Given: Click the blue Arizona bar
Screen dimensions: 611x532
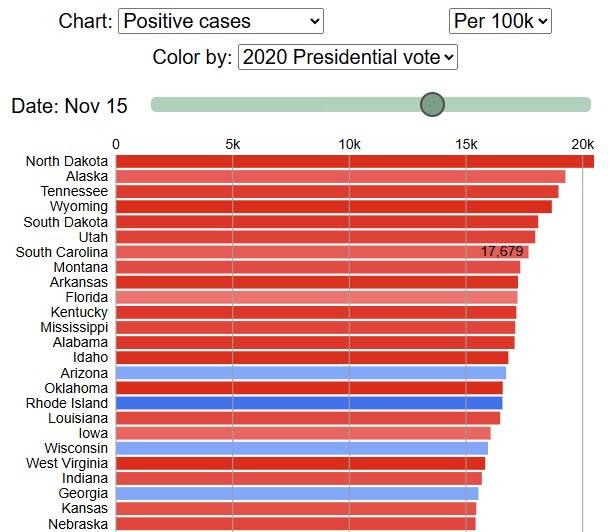Looking at the screenshot, I should [310, 372].
